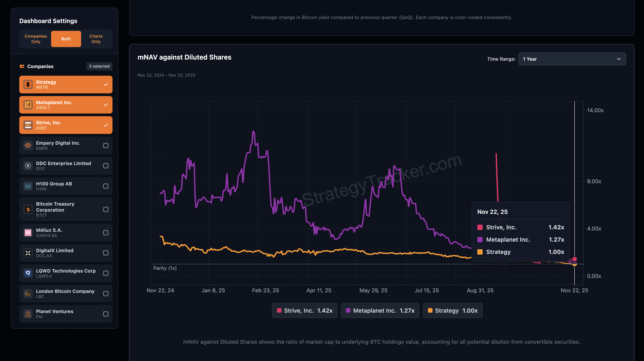The height and width of the screenshot is (361, 644).
Task: Click the Time Range dropdown chevron arrow
Action: tap(619, 59)
